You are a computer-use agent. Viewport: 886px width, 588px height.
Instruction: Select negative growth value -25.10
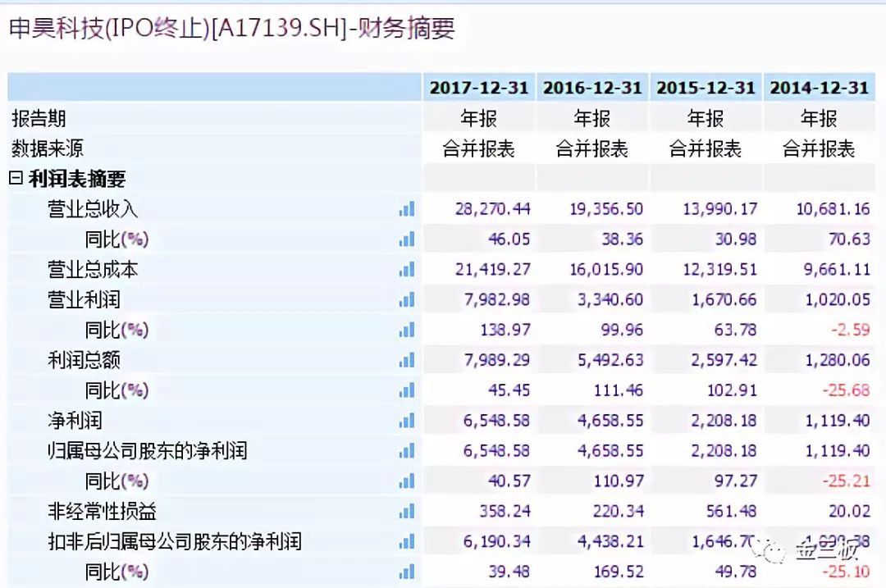point(846,572)
